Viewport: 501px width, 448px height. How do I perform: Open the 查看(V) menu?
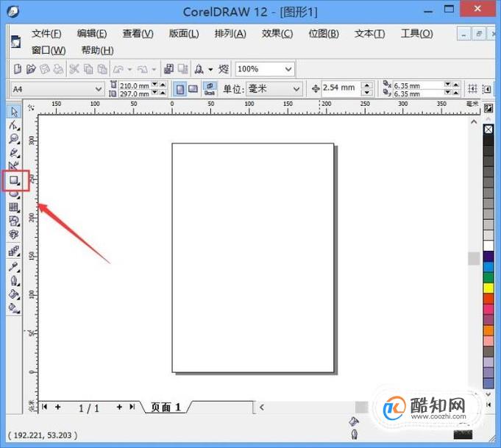[138, 34]
